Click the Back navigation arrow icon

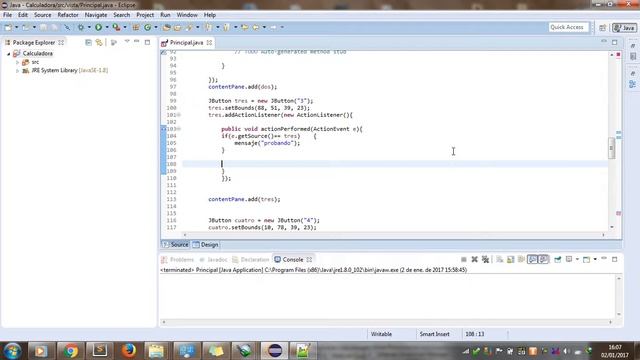(x=256, y=27)
